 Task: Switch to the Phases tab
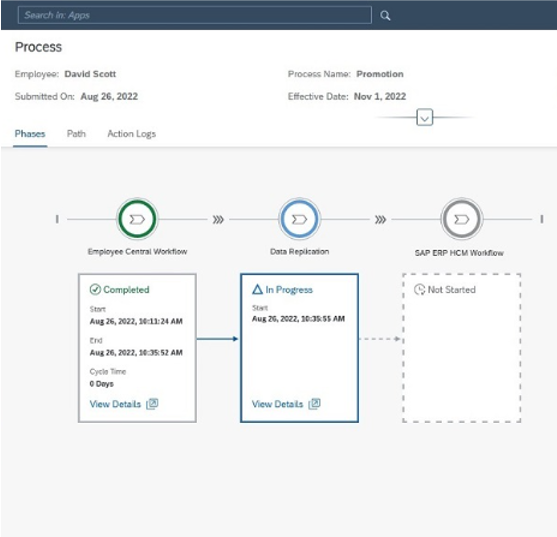click(x=30, y=134)
